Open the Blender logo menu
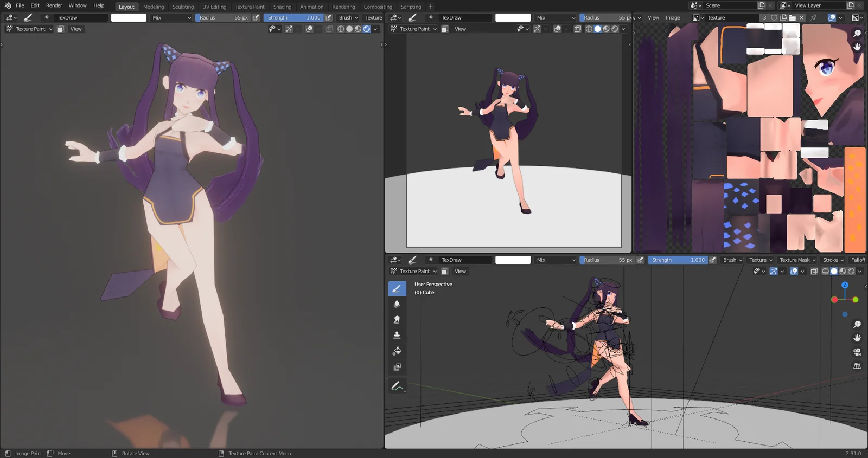The width and height of the screenshot is (868, 458). coord(8,5)
